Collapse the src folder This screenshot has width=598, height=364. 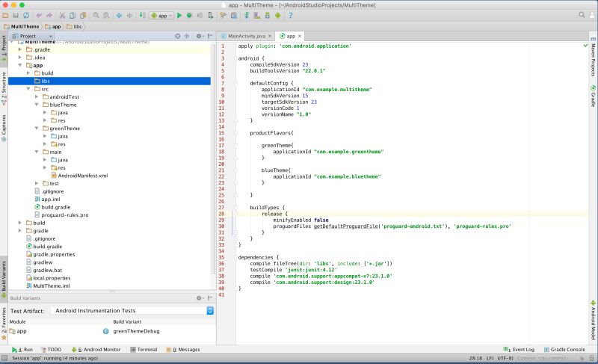[x=28, y=89]
